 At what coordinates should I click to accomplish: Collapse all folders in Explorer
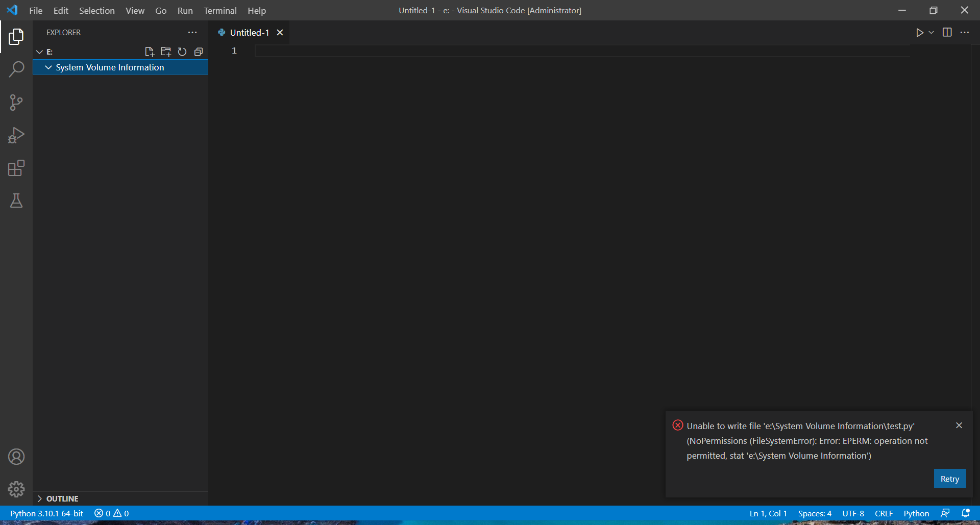[x=199, y=52]
